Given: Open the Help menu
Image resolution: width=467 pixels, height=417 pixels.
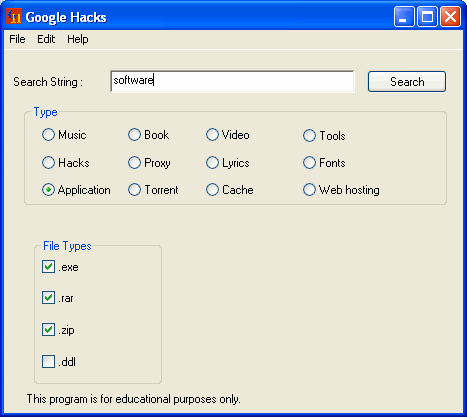Looking at the screenshot, I should (78, 39).
